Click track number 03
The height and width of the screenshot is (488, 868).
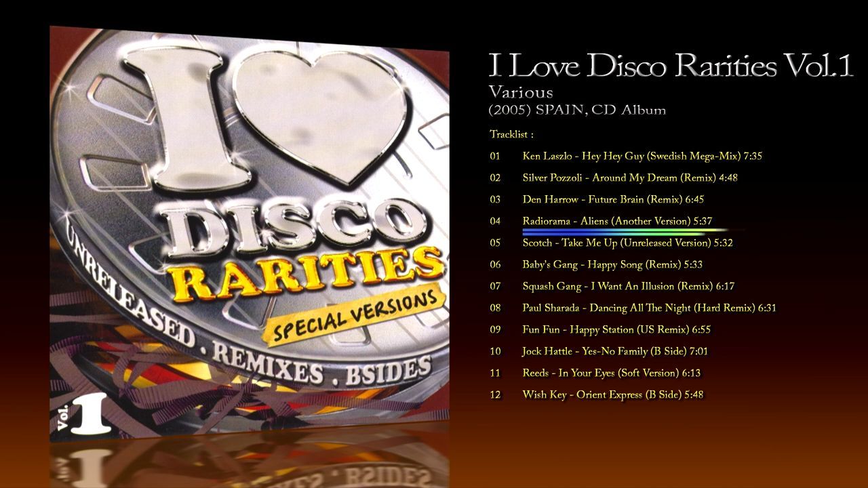[x=494, y=199]
